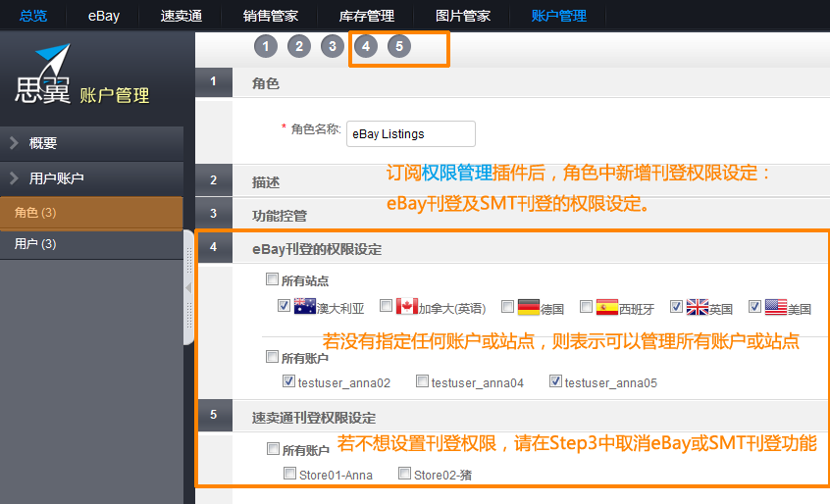Click the US flag icon
Screen dimensions: 830x504
point(776,307)
